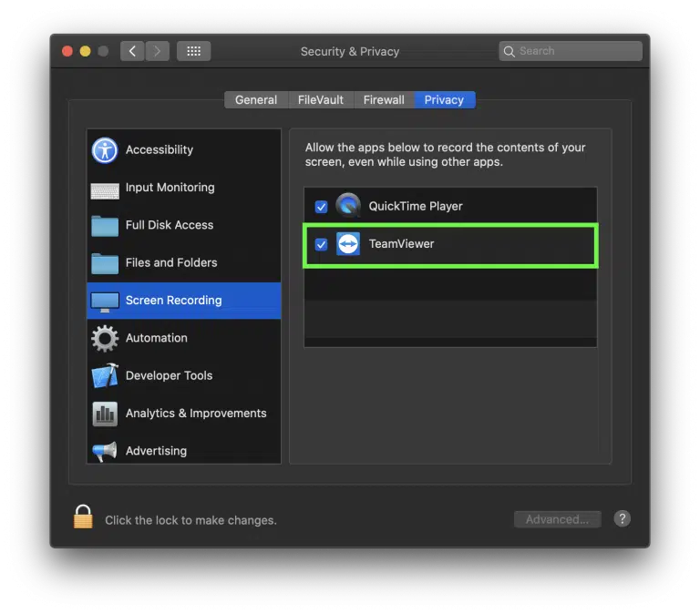Select Files and Folders label
Viewport: 700px width, 614px height.
click(x=171, y=262)
